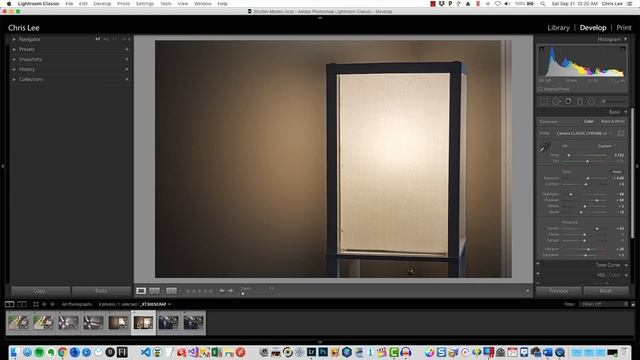The image size is (640, 360).
Task: Toggle Tone Curve panel on/off switch
Action: coord(538,264)
